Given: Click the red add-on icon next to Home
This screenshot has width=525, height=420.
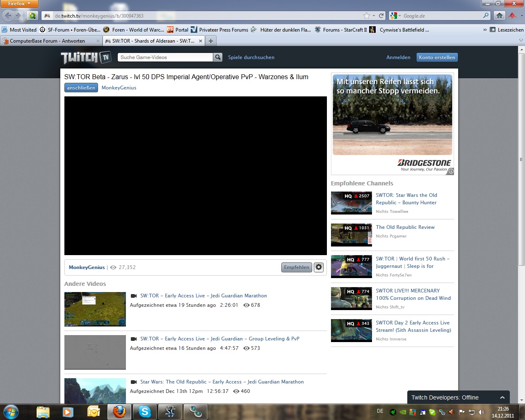Looking at the screenshot, I should [x=513, y=16].
